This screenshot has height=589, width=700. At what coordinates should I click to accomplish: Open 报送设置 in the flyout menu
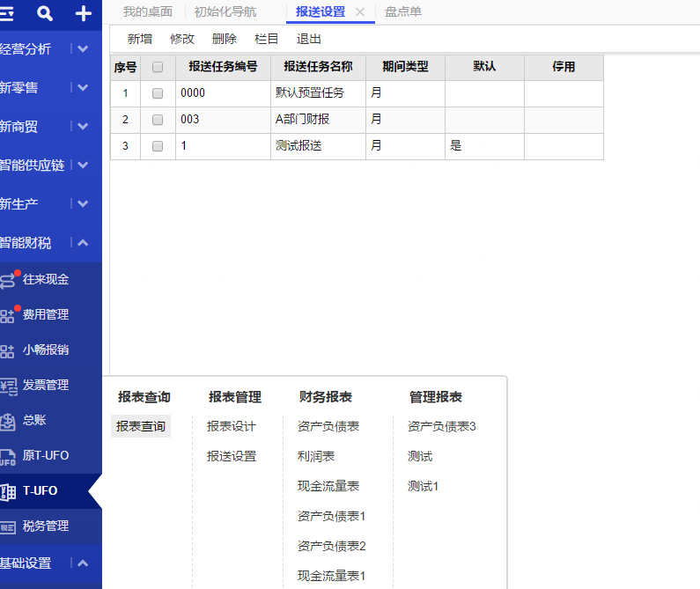pos(232,456)
